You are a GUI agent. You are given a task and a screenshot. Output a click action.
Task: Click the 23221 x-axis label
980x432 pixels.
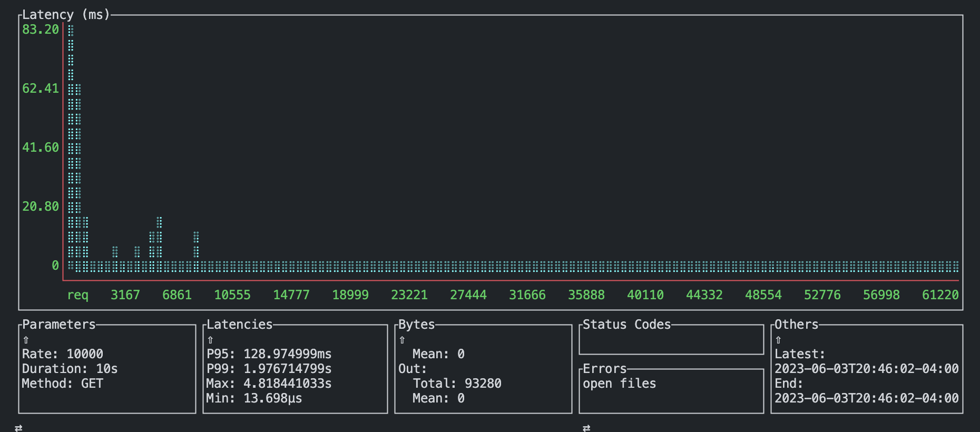[x=409, y=295]
